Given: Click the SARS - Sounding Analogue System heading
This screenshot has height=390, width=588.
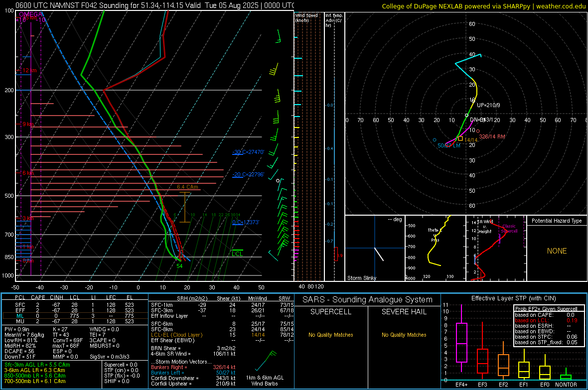Looking at the screenshot, I should point(368,300).
